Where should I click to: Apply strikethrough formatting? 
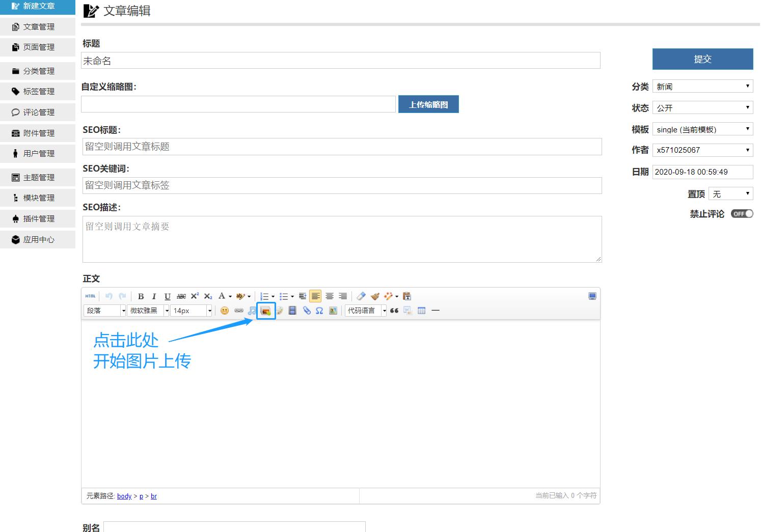181,296
